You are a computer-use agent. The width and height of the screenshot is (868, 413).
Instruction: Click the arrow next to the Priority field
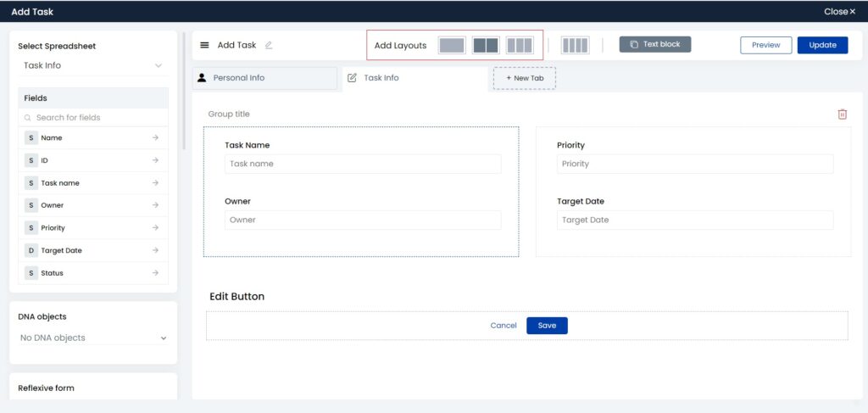coord(155,228)
